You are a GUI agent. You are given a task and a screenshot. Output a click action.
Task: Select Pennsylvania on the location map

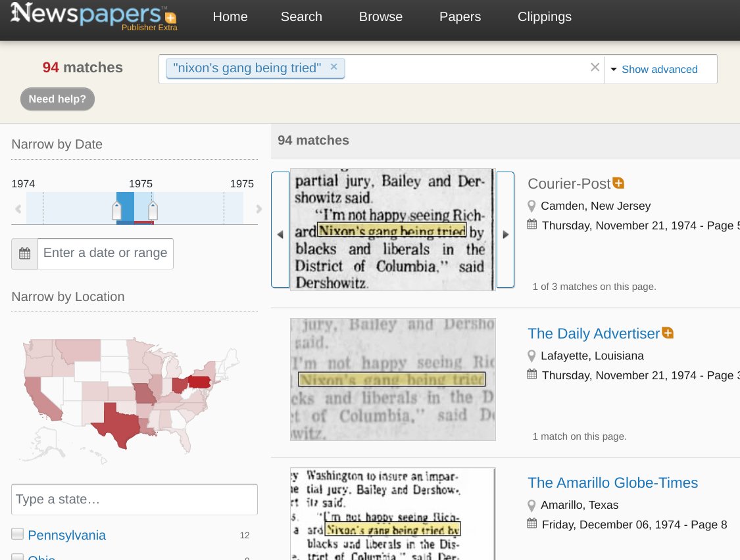point(199,381)
